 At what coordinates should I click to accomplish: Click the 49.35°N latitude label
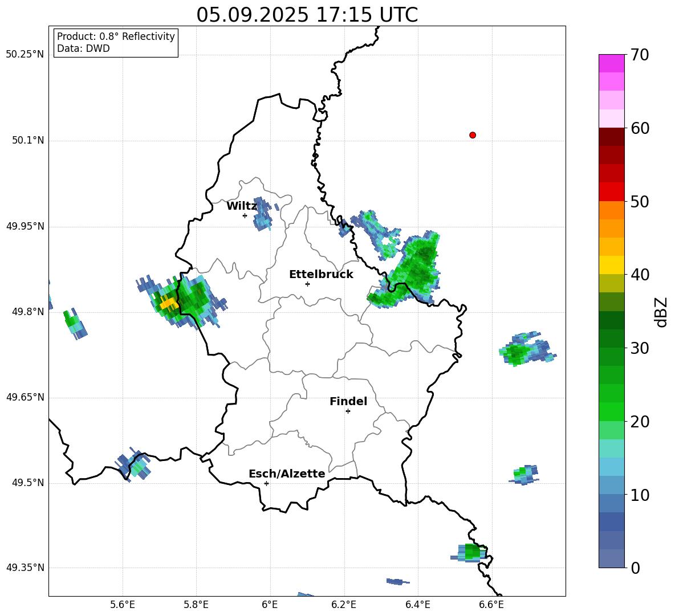tap(25, 568)
